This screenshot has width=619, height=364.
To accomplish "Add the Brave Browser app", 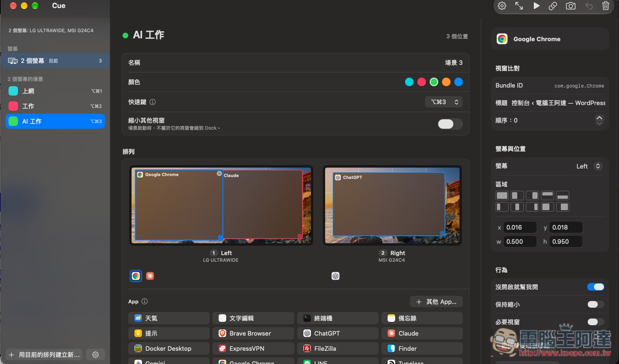I will (253, 333).
